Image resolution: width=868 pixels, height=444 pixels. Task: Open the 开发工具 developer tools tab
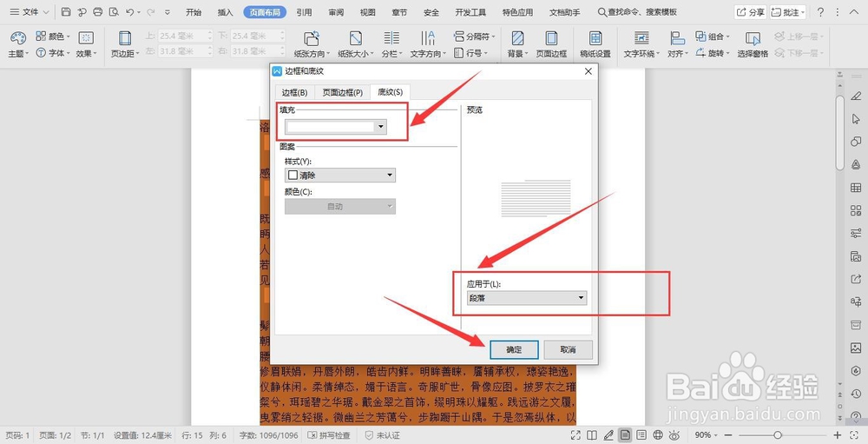[470, 11]
